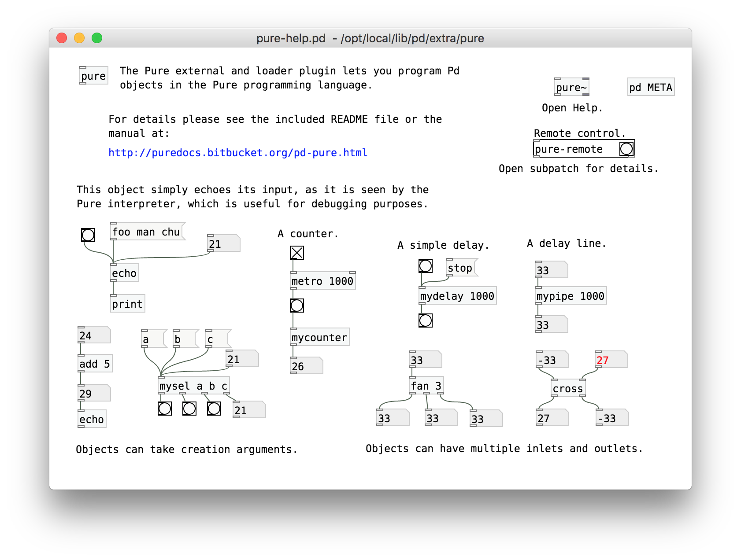Click the 'foo man chu' message box
This screenshot has height=560, width=741.
[x=148, y=232]
